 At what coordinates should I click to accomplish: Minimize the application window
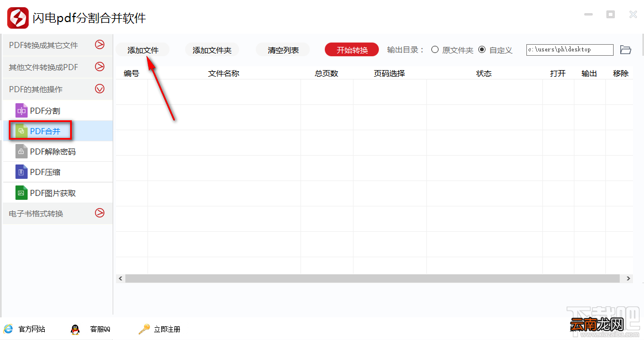click(589, 14)
